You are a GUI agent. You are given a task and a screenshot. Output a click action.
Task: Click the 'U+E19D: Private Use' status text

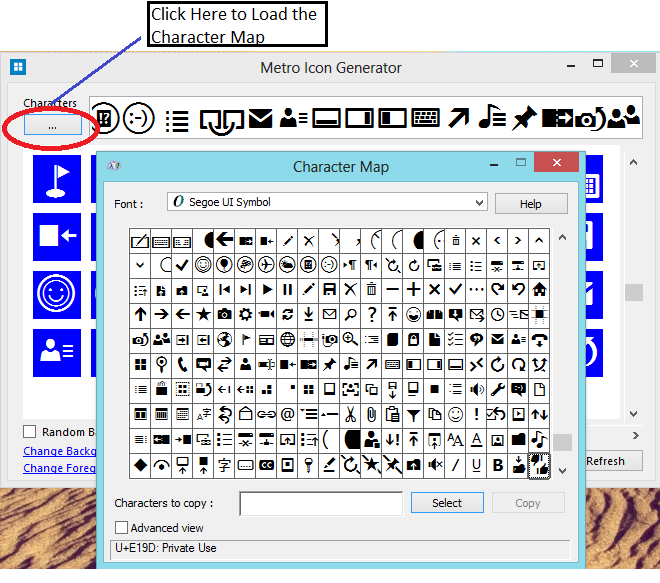click(x=166, y=548)
